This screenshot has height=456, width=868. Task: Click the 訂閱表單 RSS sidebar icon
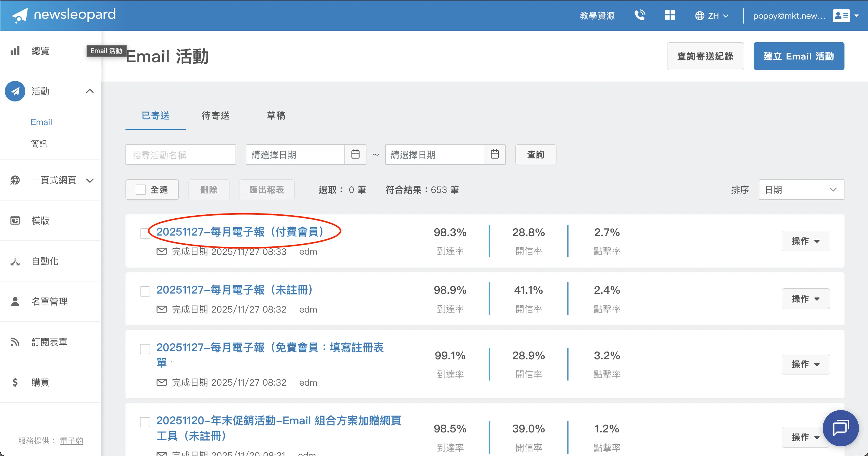coord(15,342)
